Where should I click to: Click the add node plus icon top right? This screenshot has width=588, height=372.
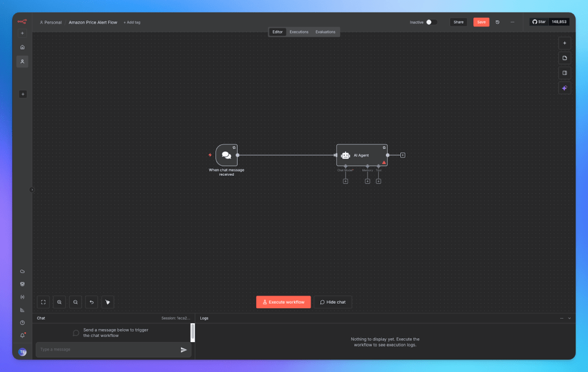pyautogui.click(x=564, y=43)
